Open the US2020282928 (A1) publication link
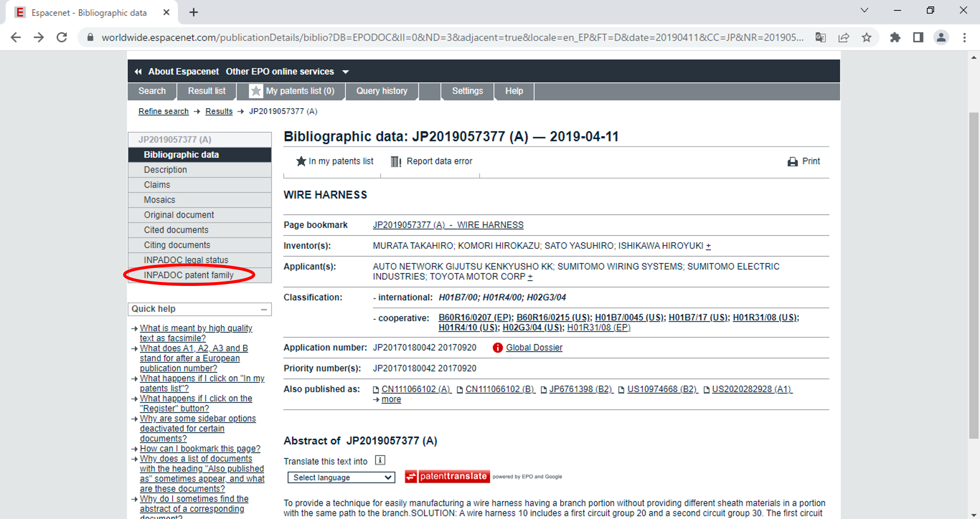Screen dimensions: 980x519 pyautogui.click(x=752, y=389)
